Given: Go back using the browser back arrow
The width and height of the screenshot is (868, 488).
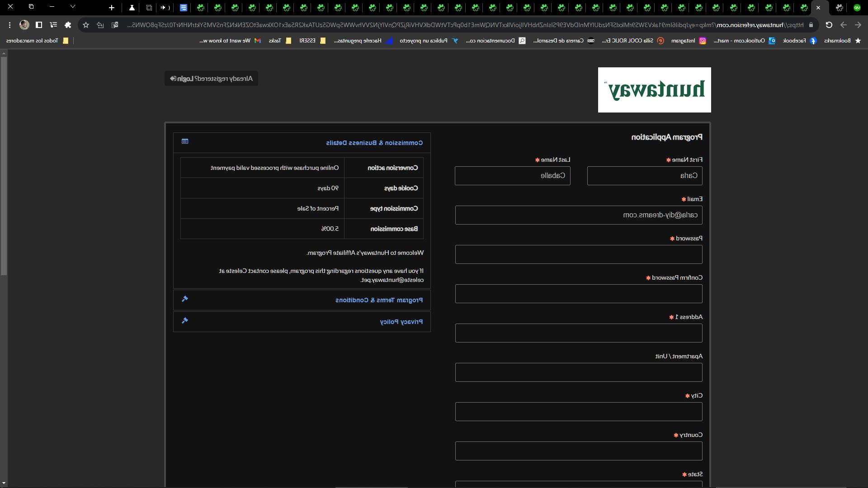Looking at the screenshot, I should 858,25.
